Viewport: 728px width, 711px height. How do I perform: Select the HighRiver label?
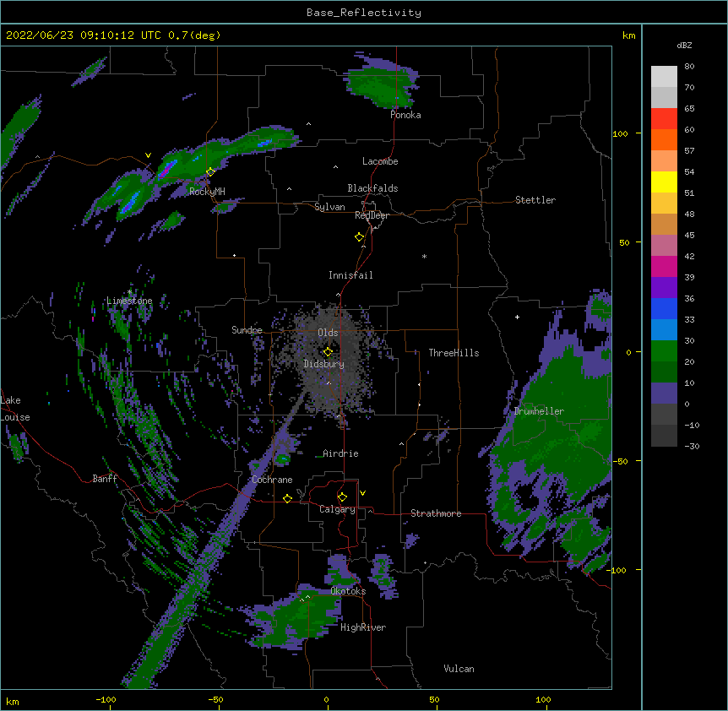coord(363,627)
